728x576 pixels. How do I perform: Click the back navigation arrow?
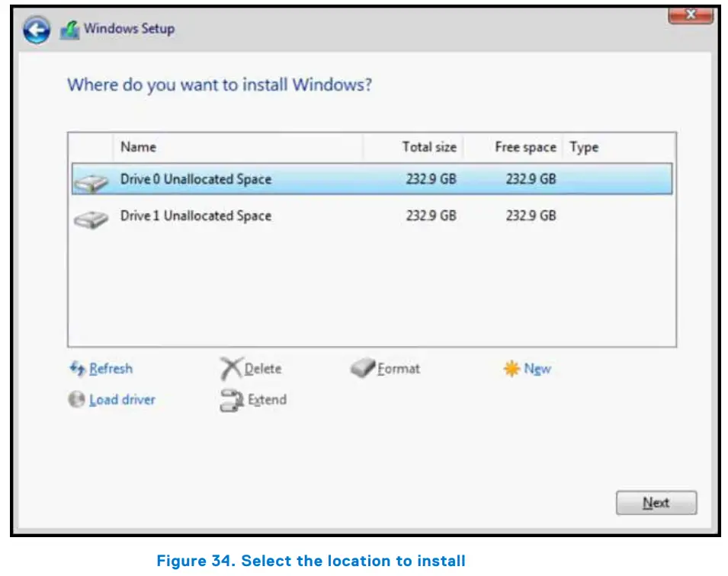[x=37, y=29]
